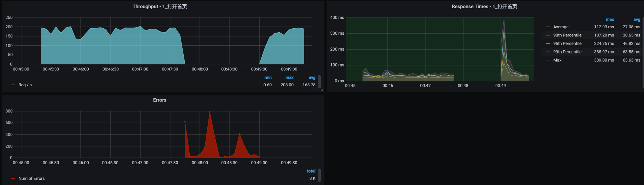Toggle the Average series label visibility
644x185 pixels.
point(561,27)
